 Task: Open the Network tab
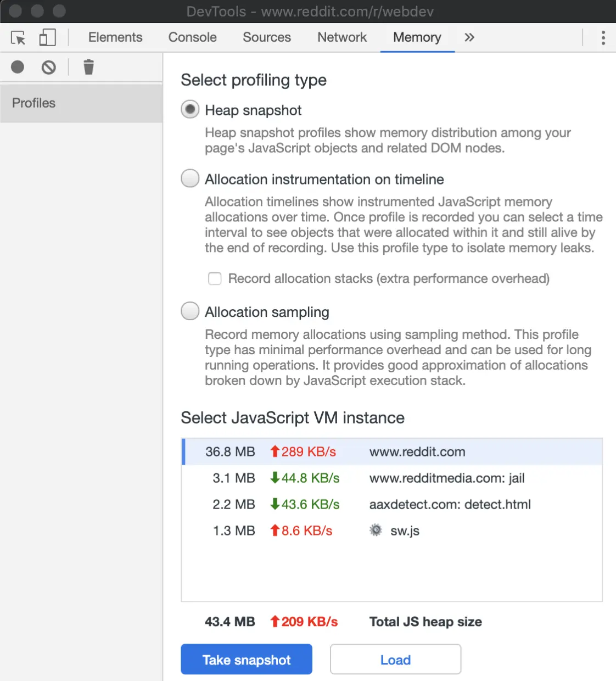coord(341,37)
